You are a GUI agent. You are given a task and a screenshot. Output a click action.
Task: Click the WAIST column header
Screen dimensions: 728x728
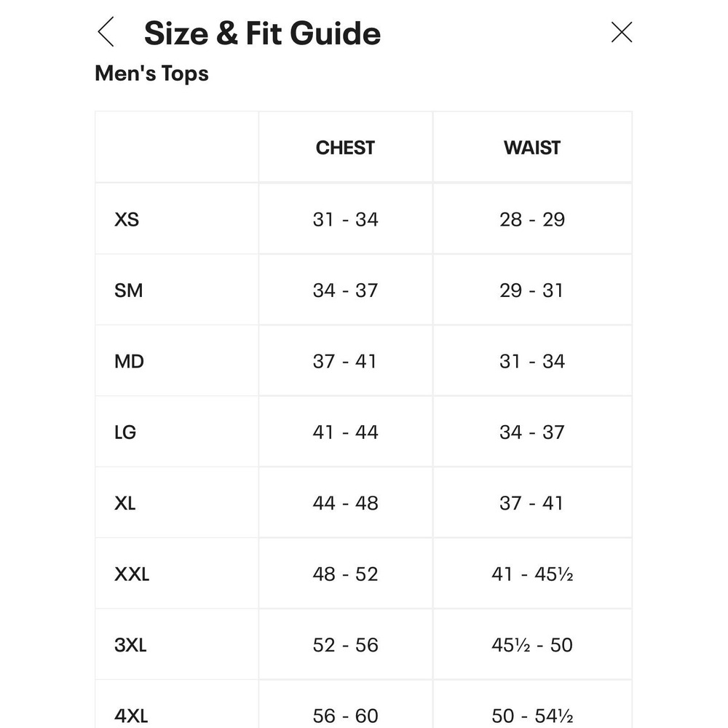(532, 148)
